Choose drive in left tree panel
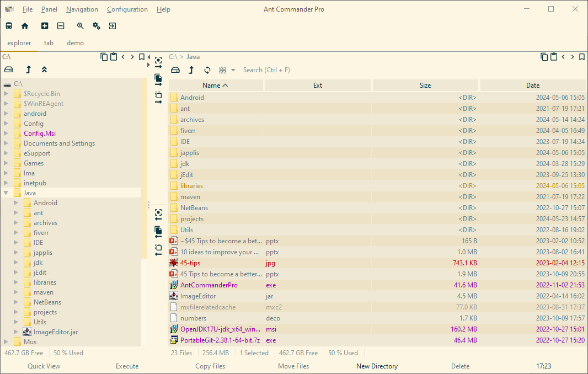The image size is (588, 374). pos(9,70)
